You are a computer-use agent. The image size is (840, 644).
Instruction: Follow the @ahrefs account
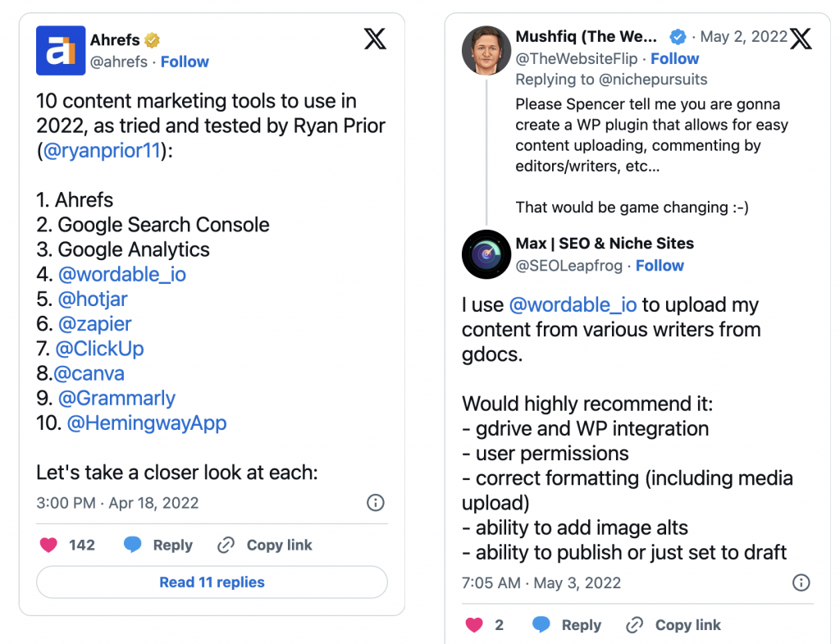click(185, 62)
